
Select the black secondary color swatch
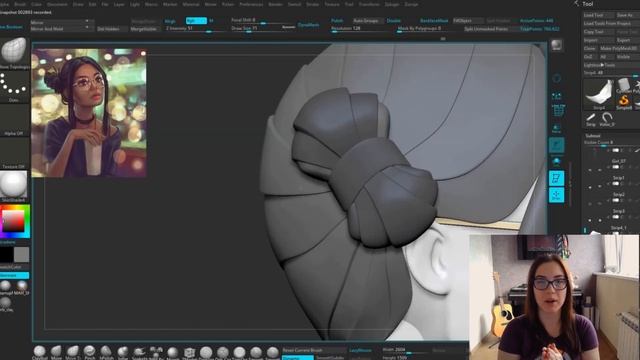[x=7, y=255]
